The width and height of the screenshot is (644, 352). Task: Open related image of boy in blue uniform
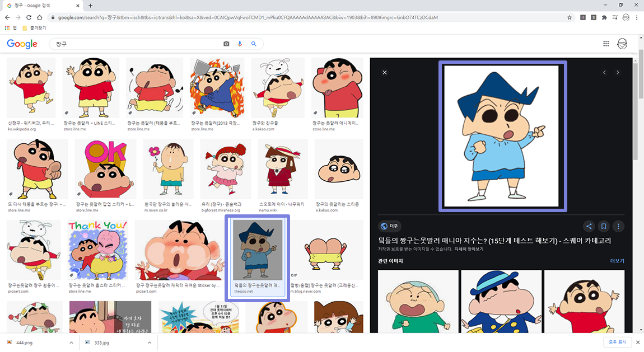pyautogui.click(x=501, y=301)
